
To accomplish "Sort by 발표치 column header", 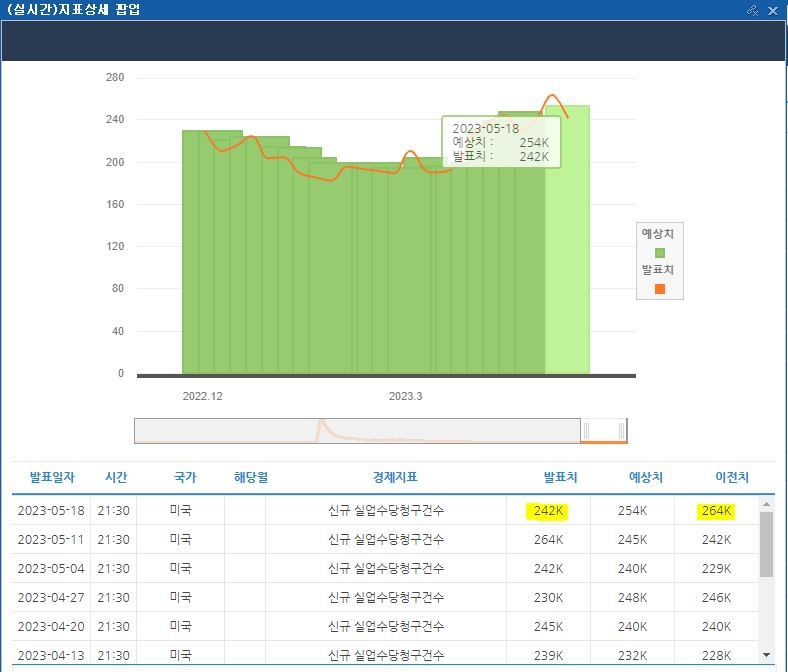I will point(560,477).
